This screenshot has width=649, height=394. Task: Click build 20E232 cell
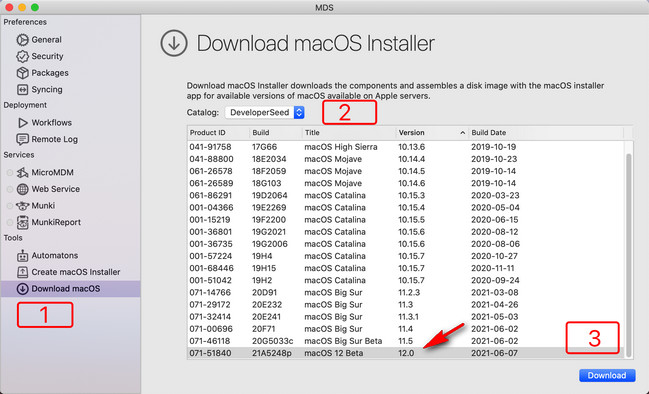(267, 305)
